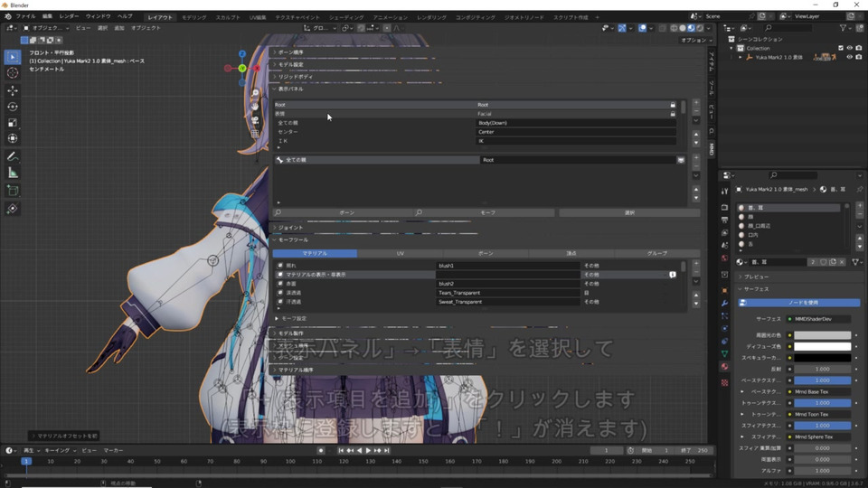The width and height of the screenshot is (868, 488).
Task: Select the Scale tool in the toolbar
Action: 13,122
